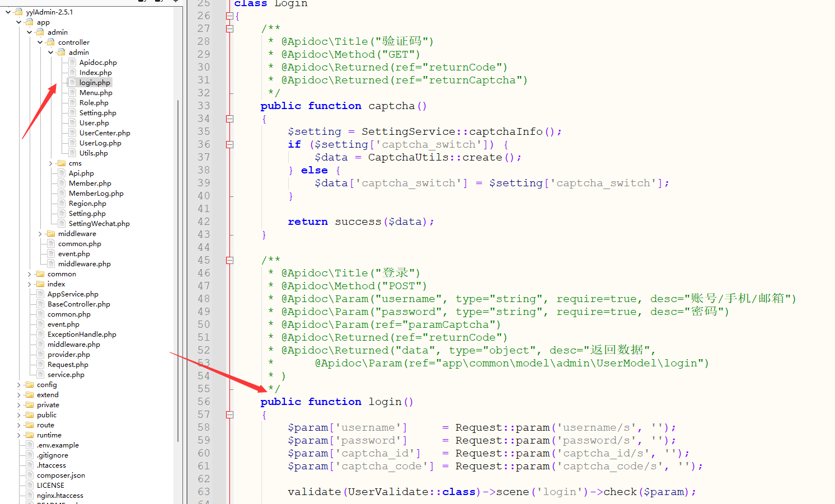Open .gitignore file

tap(53, 455)
